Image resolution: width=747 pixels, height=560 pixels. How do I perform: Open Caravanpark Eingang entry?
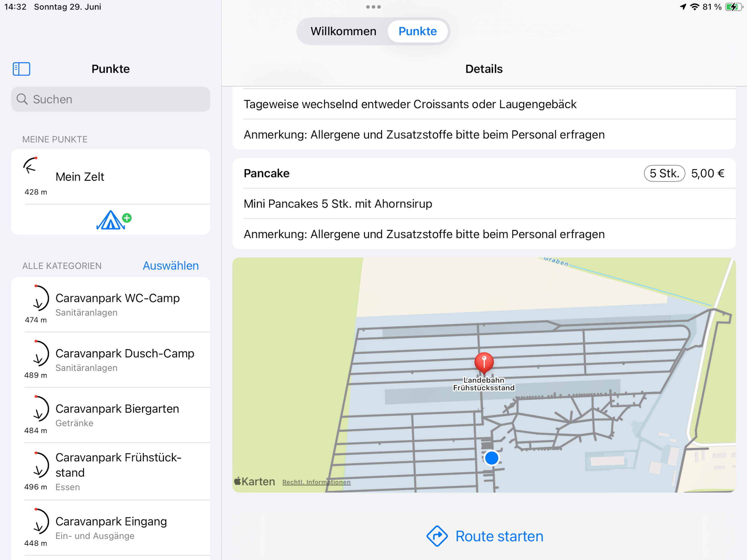tap(111, 528)
